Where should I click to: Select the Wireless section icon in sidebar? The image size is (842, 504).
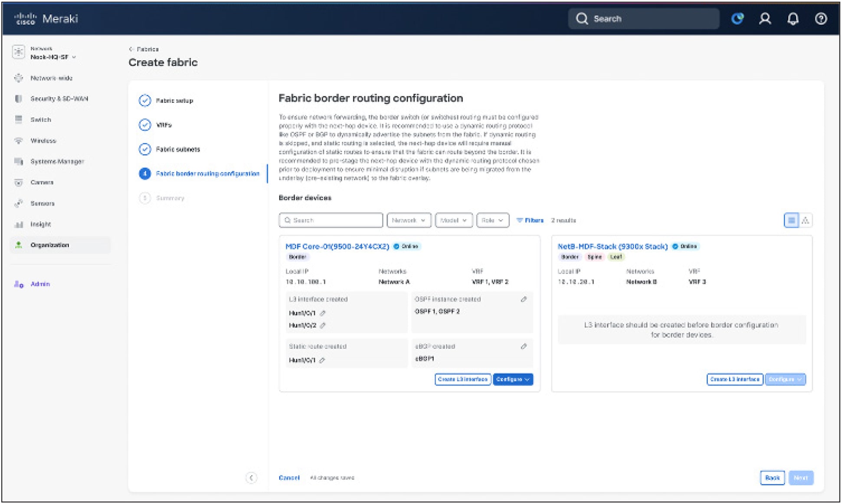(x=18, y=141)
